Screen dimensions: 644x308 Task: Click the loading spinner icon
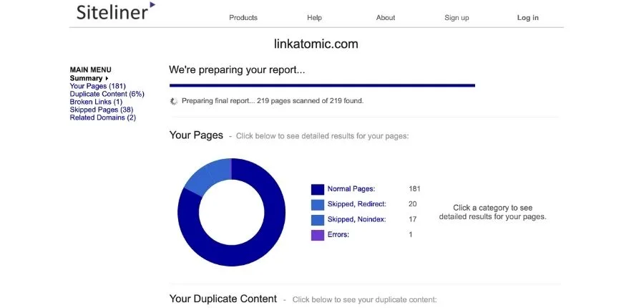174,101
